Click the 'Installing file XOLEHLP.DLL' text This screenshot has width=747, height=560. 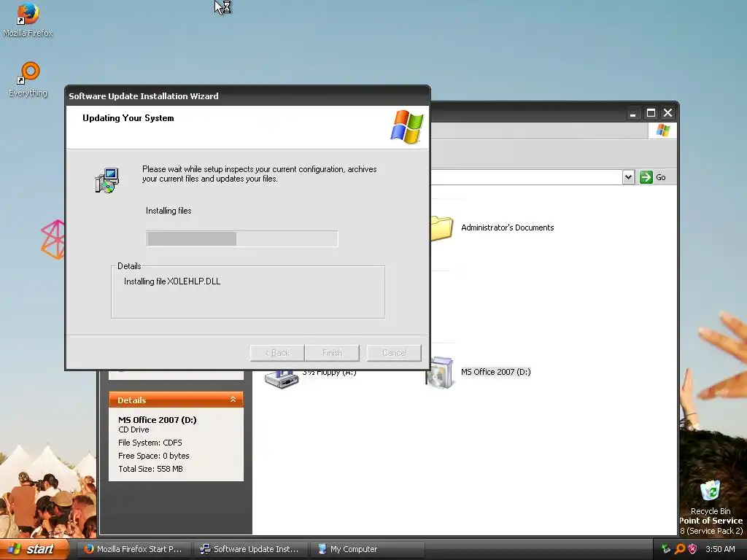pyautogui.click(x=172, y=281)
